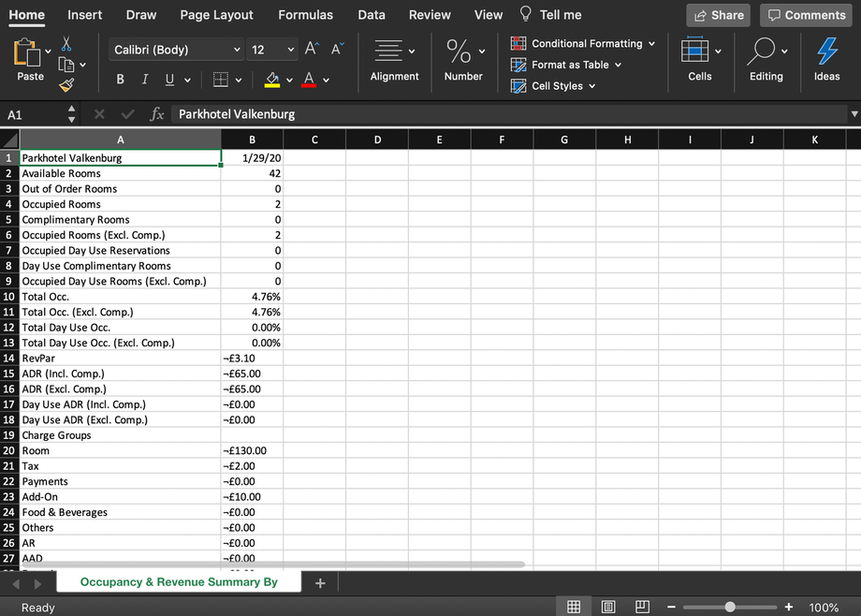Select cell containing 'Available Rooms'
Image resolution: width=861 pixels, height=616 pixels.
click(121, 173)
